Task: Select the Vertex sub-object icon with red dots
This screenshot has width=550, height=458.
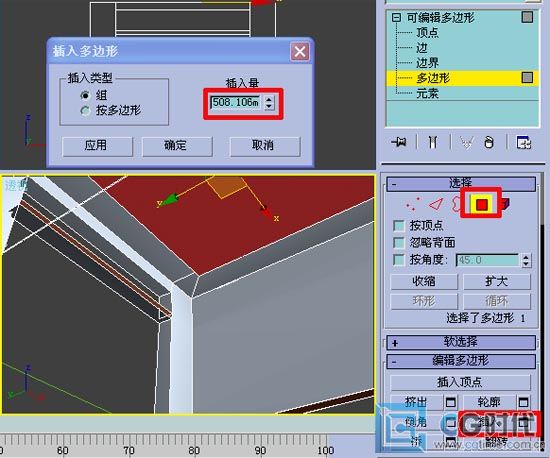Action: click(412, 204)
